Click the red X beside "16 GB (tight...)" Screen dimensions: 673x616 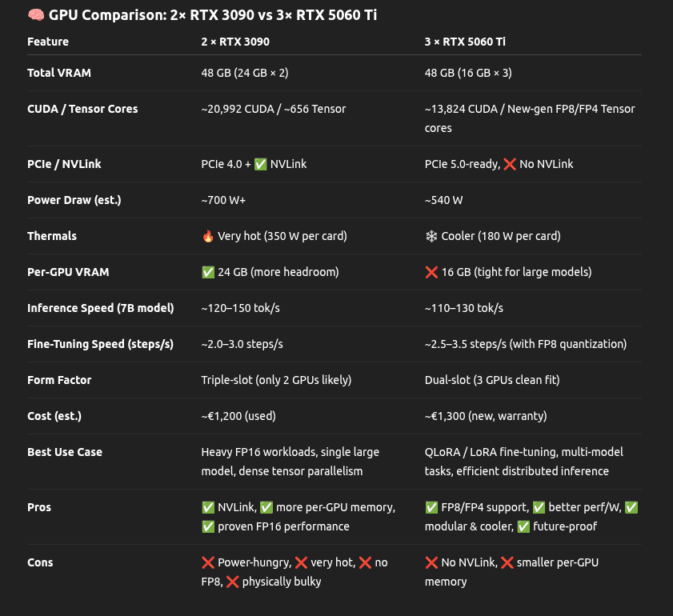(431, 272)
